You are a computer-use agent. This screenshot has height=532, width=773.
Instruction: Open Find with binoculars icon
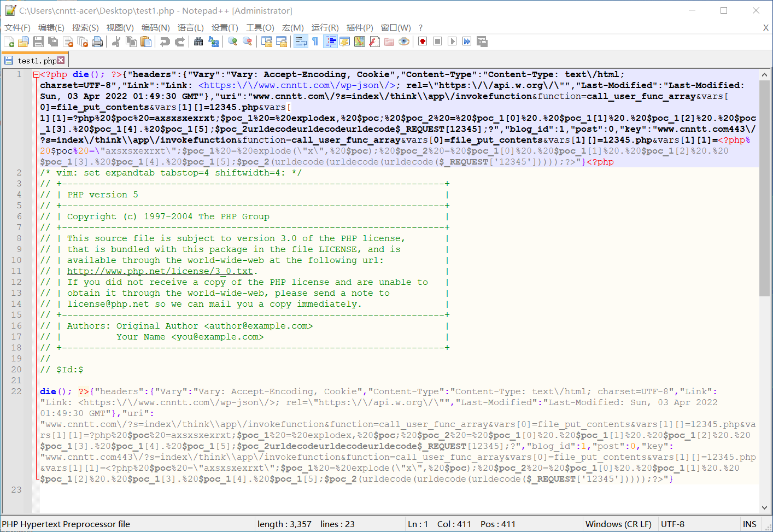(x=198, y=42)
